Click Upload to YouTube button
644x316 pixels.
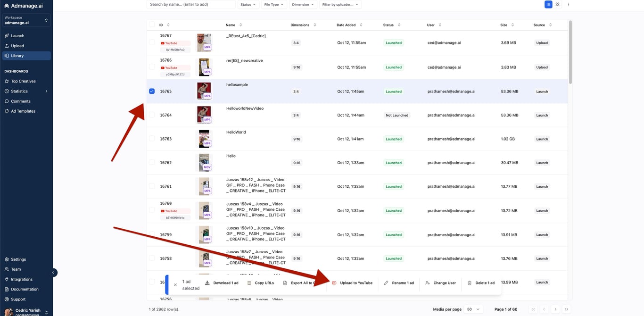[x=352, y=283]
